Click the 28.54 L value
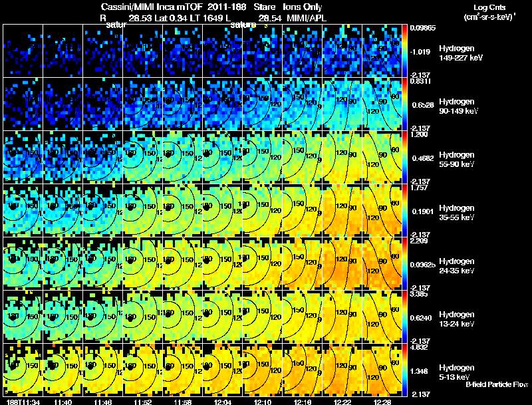Viewport: 532px width, 405px height. (270, 18)
